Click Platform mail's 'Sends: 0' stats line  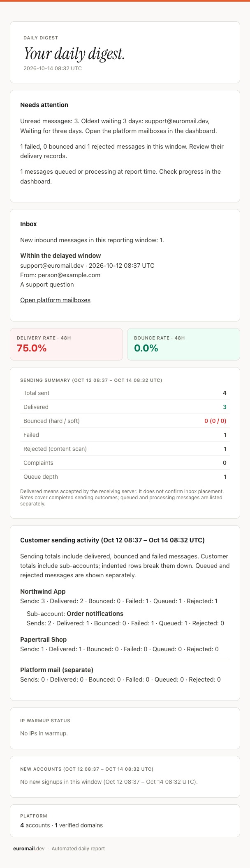(120, 680)
